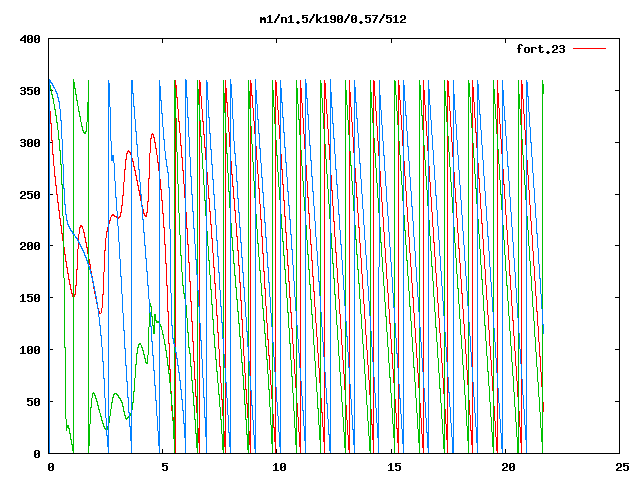Click the plot title m1/n1.5/k190/0.57/512

click(333, 19)
